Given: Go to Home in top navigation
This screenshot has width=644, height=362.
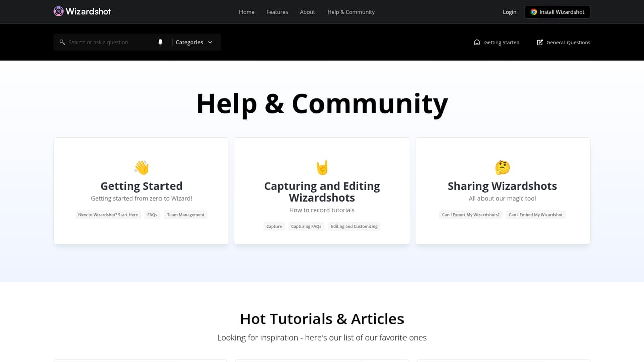Looking at the screenshot, I should point(247,12).
